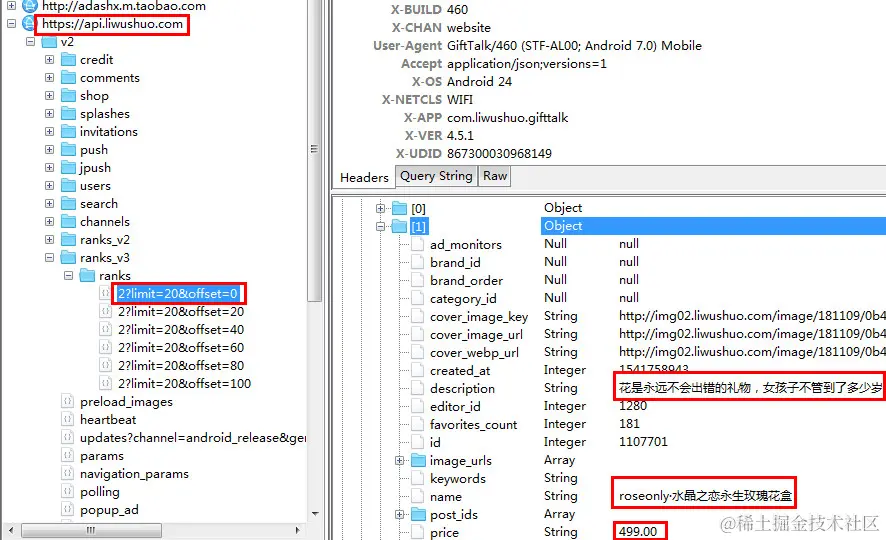886x540 pixels.
Task: Click the heartbeat file icon
Action: 67,420
